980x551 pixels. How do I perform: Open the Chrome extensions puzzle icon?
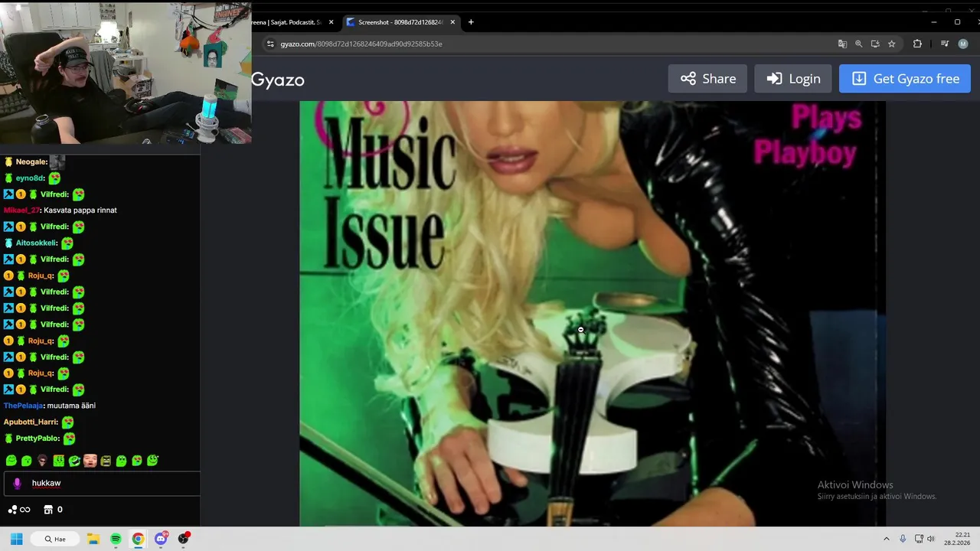click(x=917, y=44)
